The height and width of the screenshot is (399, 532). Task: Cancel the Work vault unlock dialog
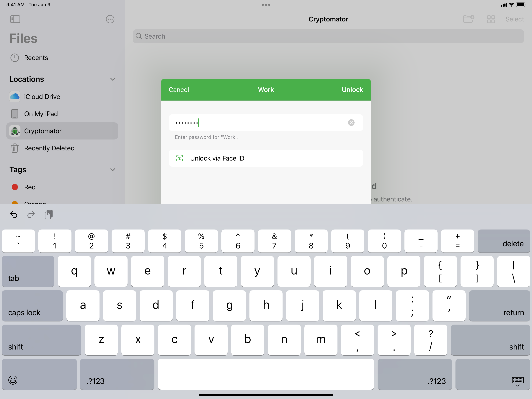coord(179,90)
